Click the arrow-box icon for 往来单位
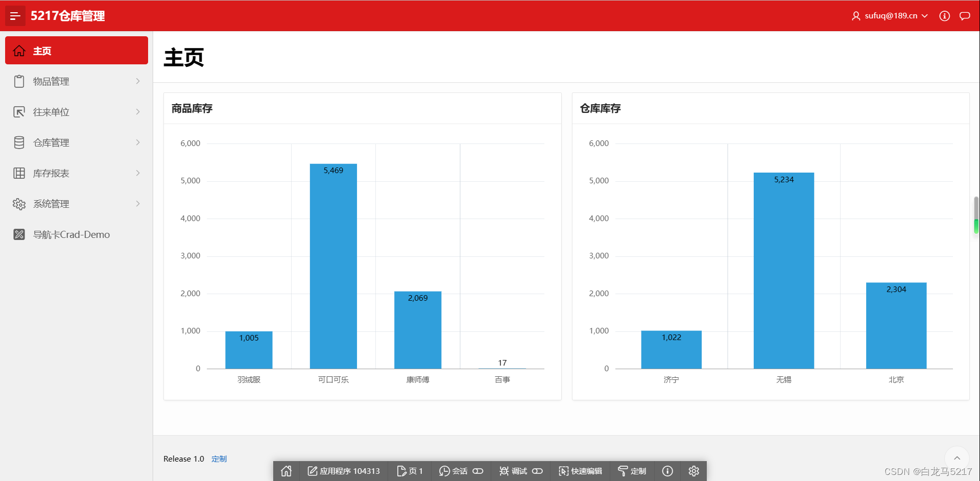Screen dimensions: 980x481 (19, 112)
